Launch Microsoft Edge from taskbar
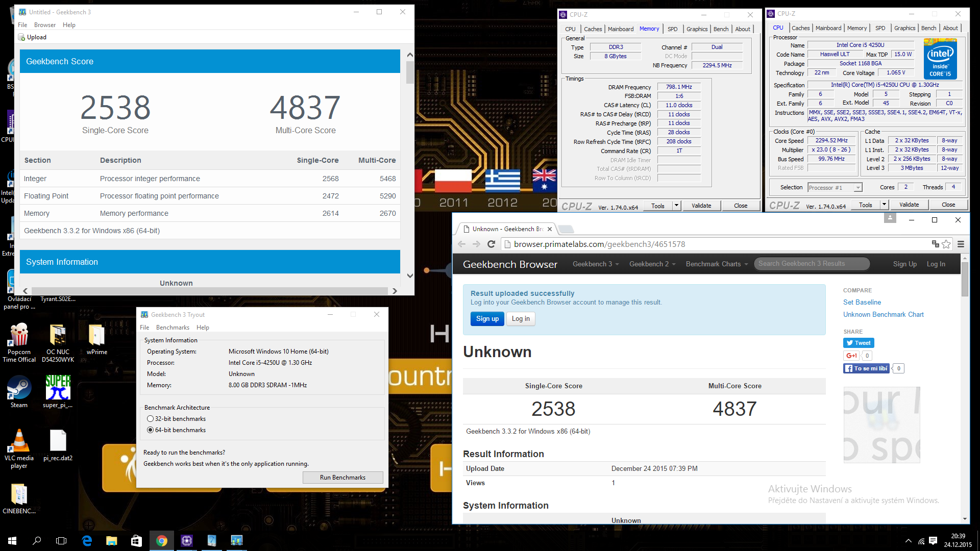This screenshot has width=980, height=551. [87, 540]
